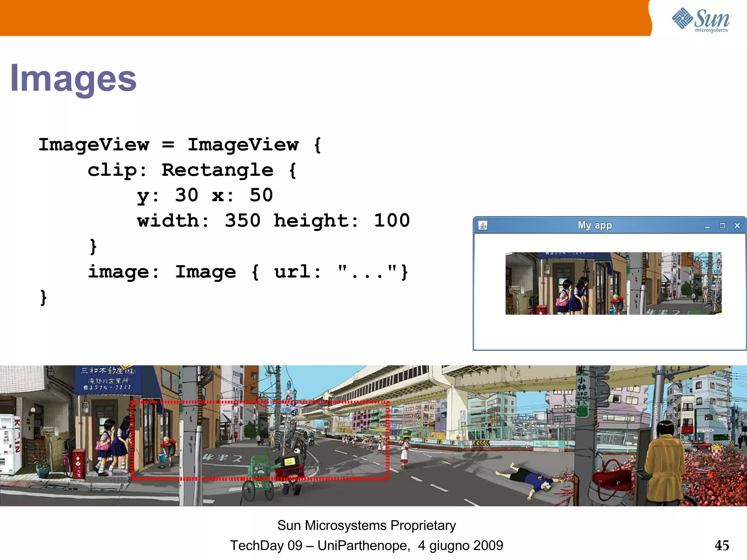The image size is (747, 560).
Task: Click the 'clip: Rectangle {' code line
Action: pyautogui.click(x=192, y=170)
